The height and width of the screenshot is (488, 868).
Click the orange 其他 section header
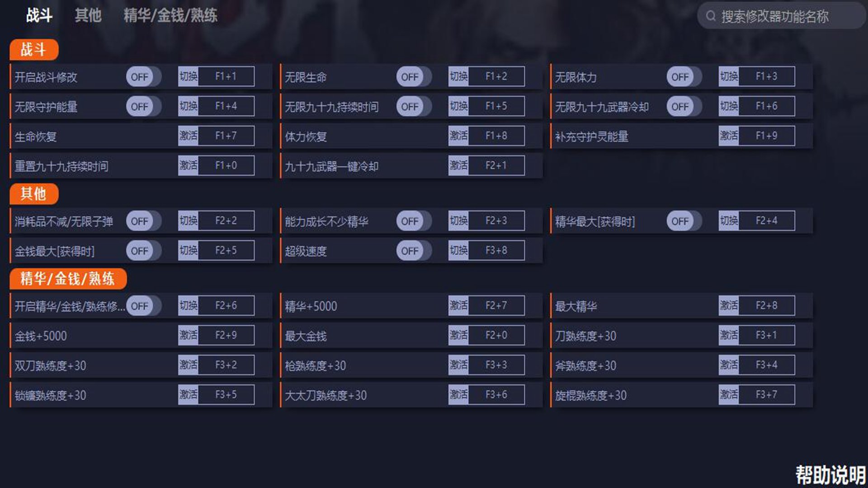pos(34,194)
